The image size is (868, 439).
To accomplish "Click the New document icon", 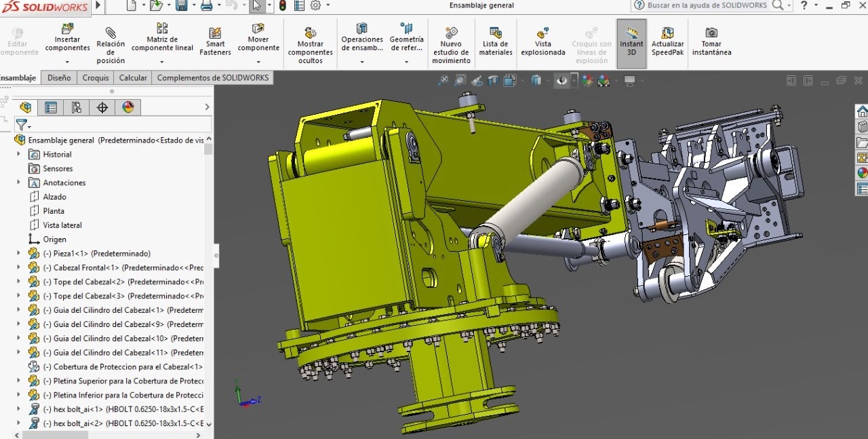I will pyautogui.click(x=132, y=5).
